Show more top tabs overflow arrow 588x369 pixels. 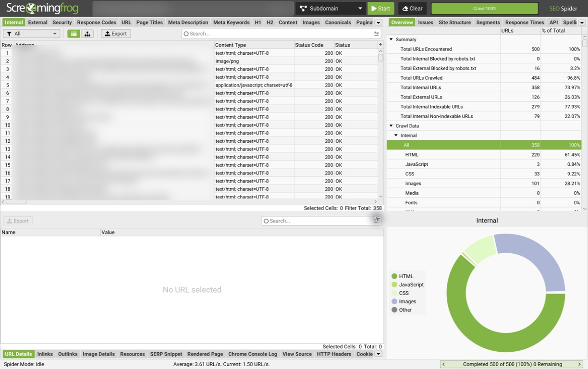378,23
